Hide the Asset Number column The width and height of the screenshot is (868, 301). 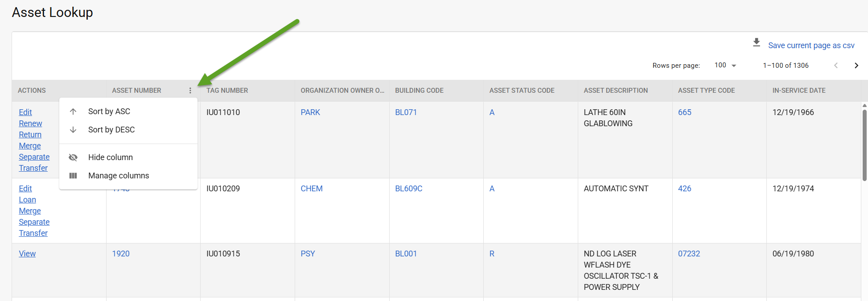[x=110, y=157]
